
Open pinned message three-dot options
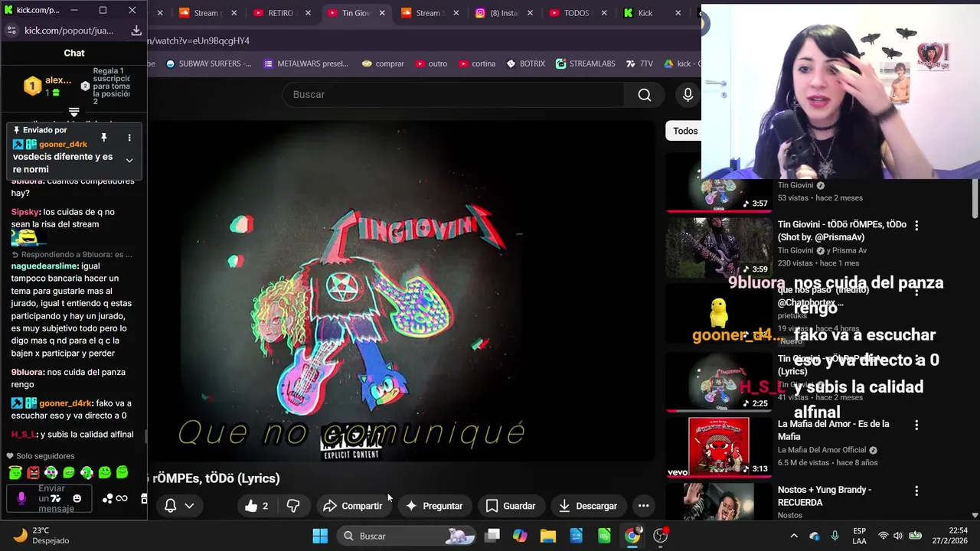tap(129, 138)
